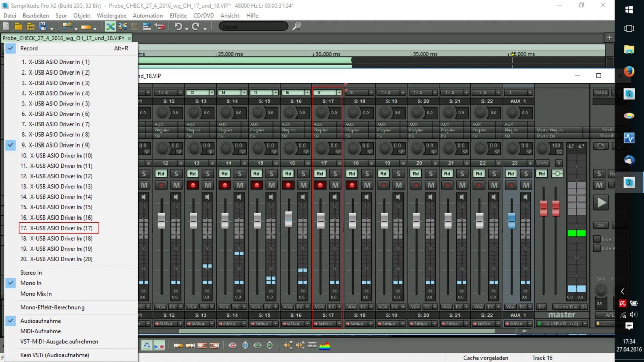Click the Setup button in mixer
This screenshot has width=644, height=362.
point(601,93)
